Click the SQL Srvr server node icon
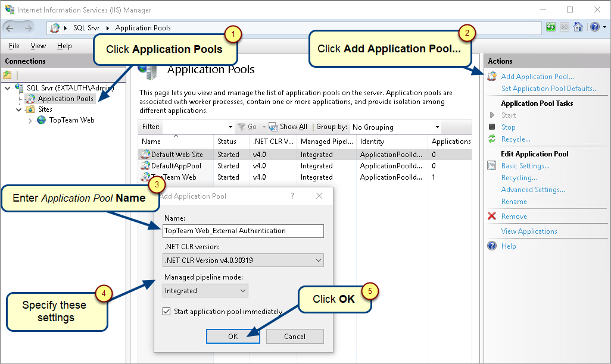The height and width of the screenshot is (364, 611). pyautogui.click(x=19, y=87)
